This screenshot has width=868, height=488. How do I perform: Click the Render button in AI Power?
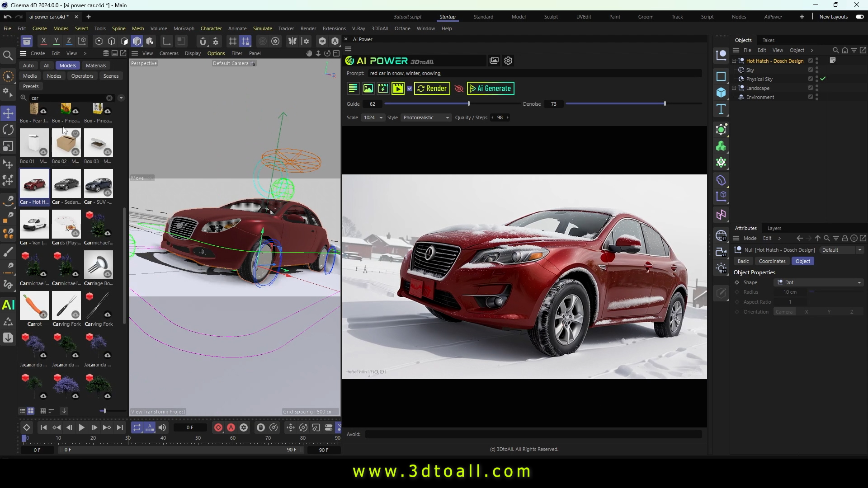[x=432, y=88]
